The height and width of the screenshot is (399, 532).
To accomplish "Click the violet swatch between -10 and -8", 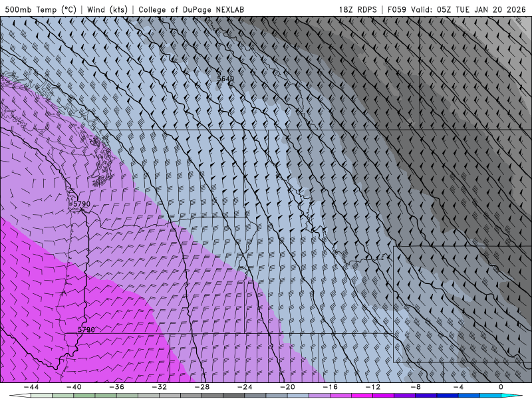I will 405,396.
